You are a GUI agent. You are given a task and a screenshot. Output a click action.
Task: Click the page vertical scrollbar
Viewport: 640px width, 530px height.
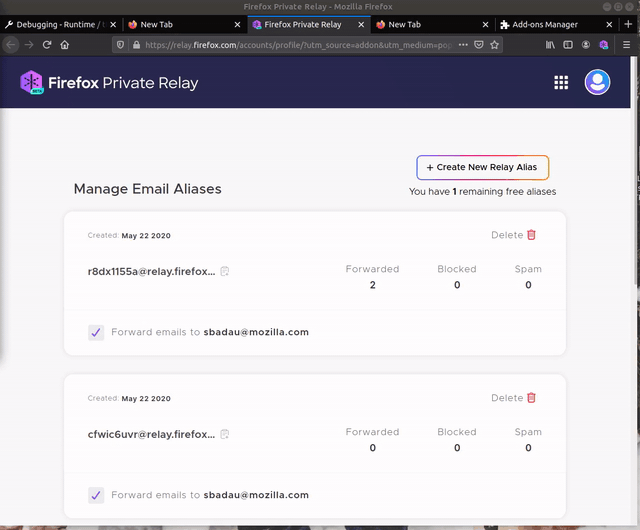[636, 171]
